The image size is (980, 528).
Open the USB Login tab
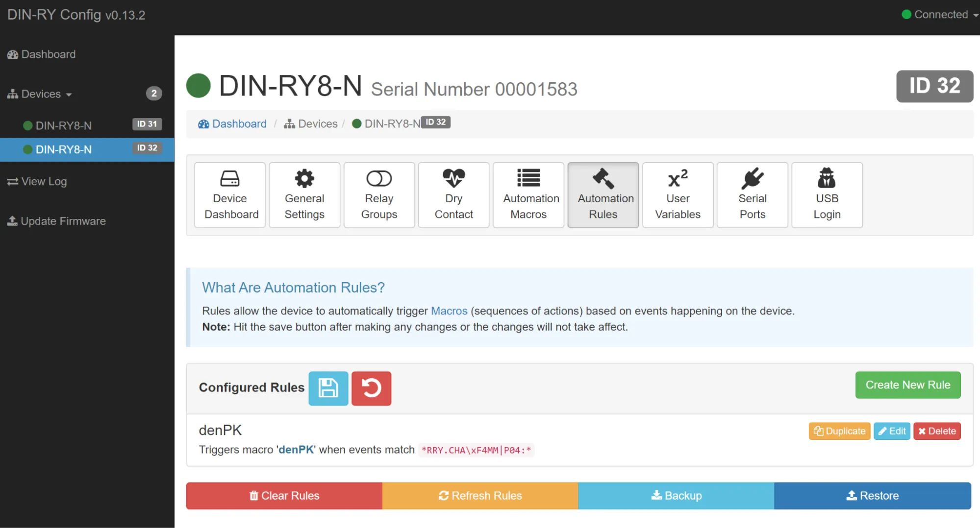tap(827, 195)
